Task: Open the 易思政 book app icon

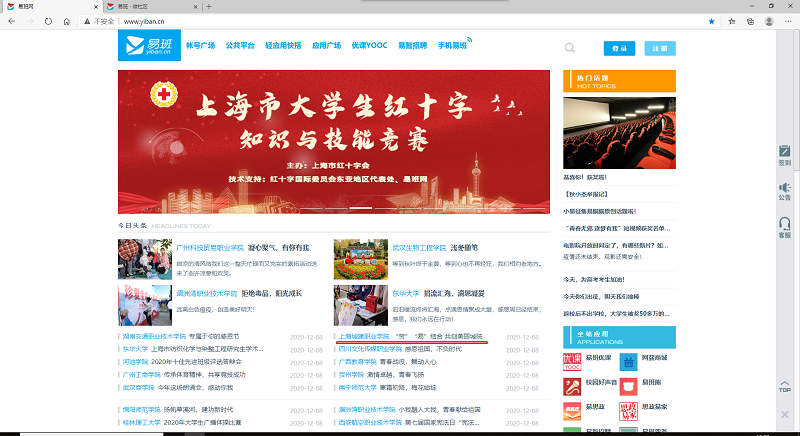Action: point(572,411)
